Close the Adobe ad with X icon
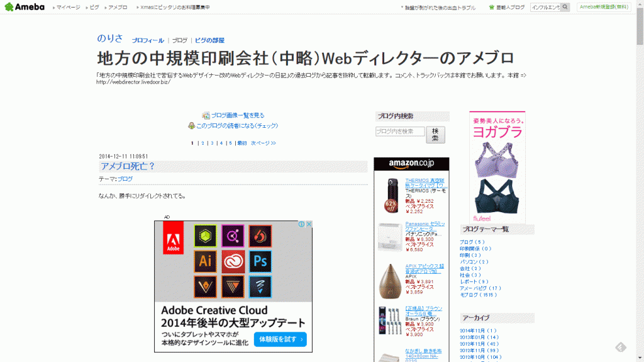 [x=309, y=225]
